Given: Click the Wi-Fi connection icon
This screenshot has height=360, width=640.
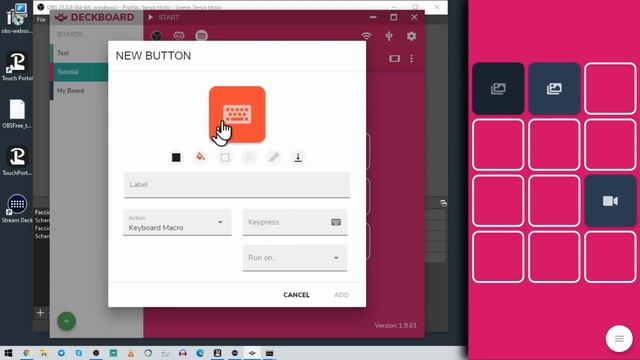Looking at the screenshot, I should (x=366, y=36).
